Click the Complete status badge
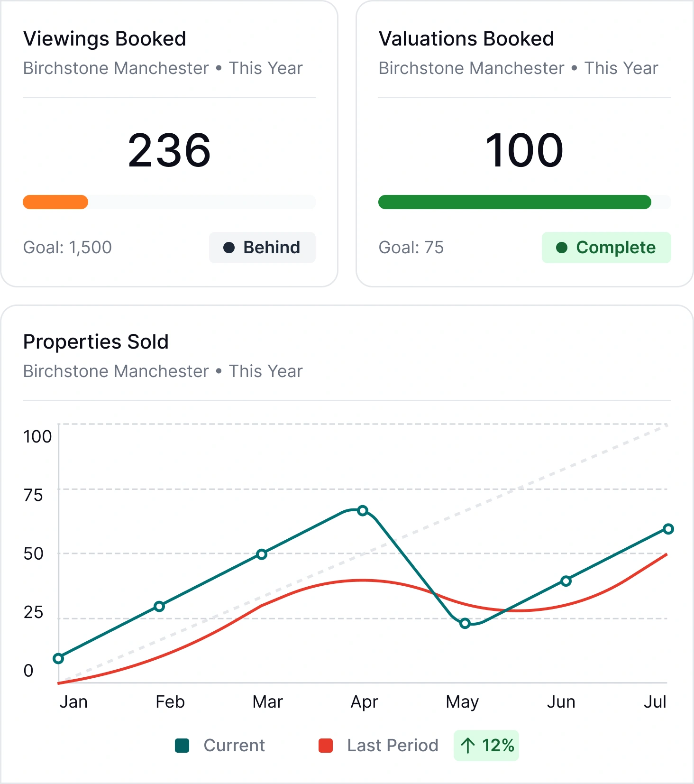694x784 pixels. click(606, 247)
